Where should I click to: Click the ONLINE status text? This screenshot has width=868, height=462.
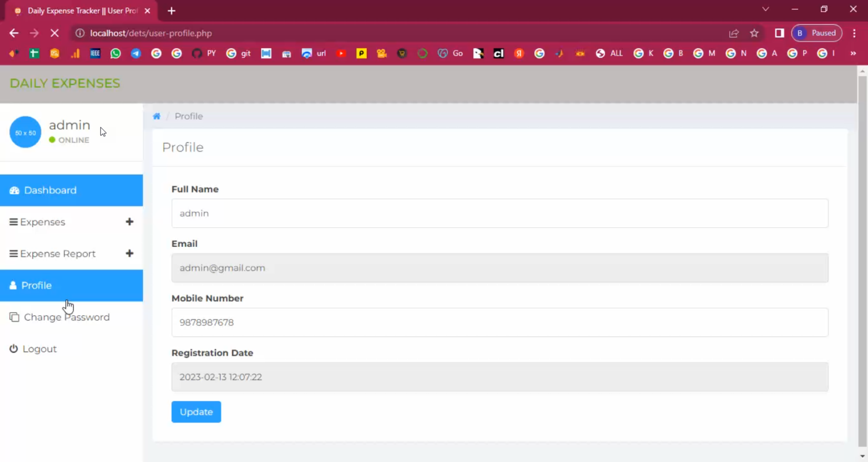tap(73, 140)
